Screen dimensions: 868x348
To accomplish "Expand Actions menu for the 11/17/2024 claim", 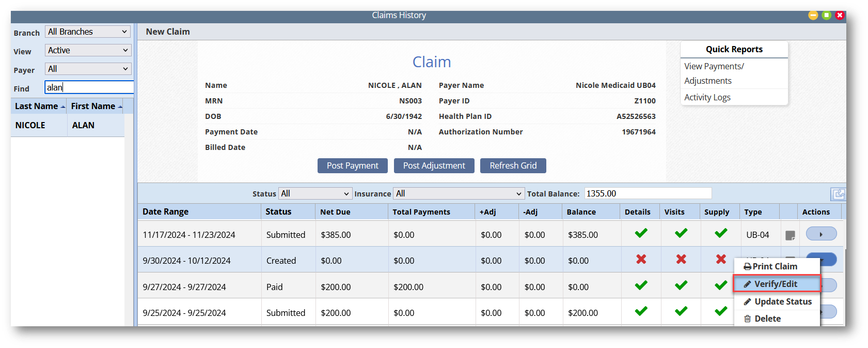I will click(x=820, y=234).
